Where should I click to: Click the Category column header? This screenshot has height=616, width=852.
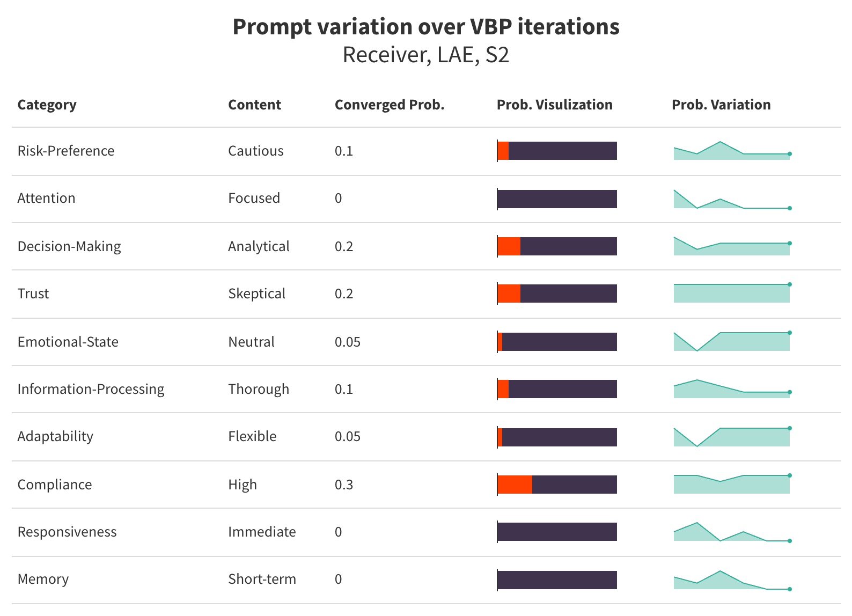pos(47,105)
